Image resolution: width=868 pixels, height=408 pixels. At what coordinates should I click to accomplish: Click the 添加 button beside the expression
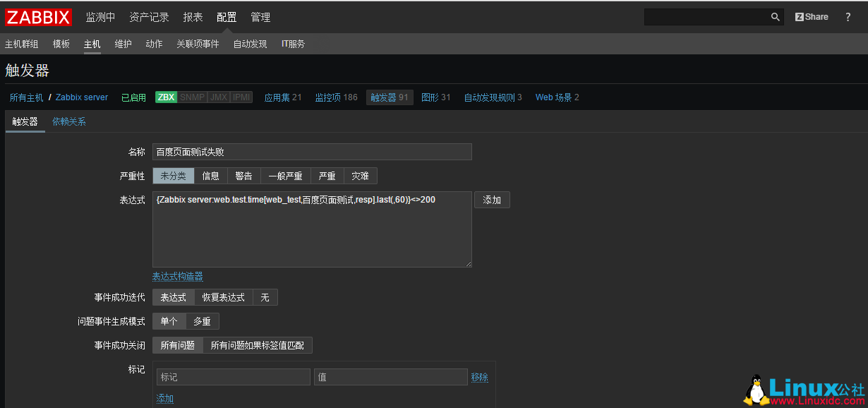point(492,200)
